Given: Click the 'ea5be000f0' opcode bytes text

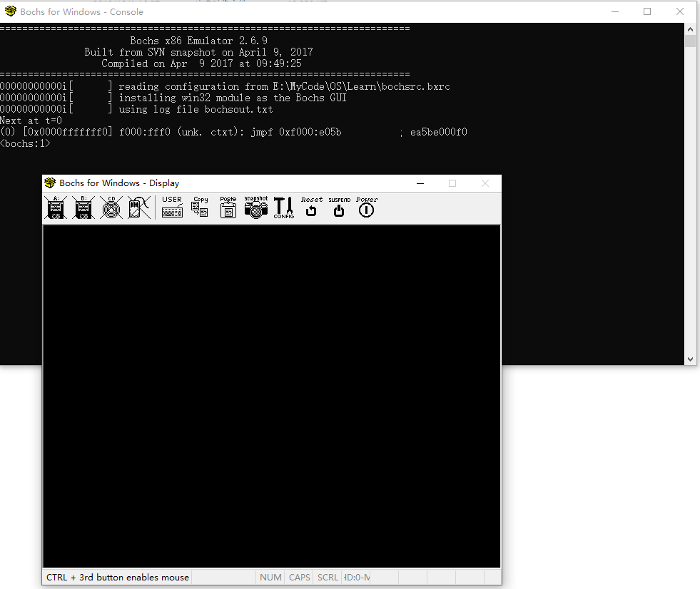Looking at the screenshot, I should point(438,132).
